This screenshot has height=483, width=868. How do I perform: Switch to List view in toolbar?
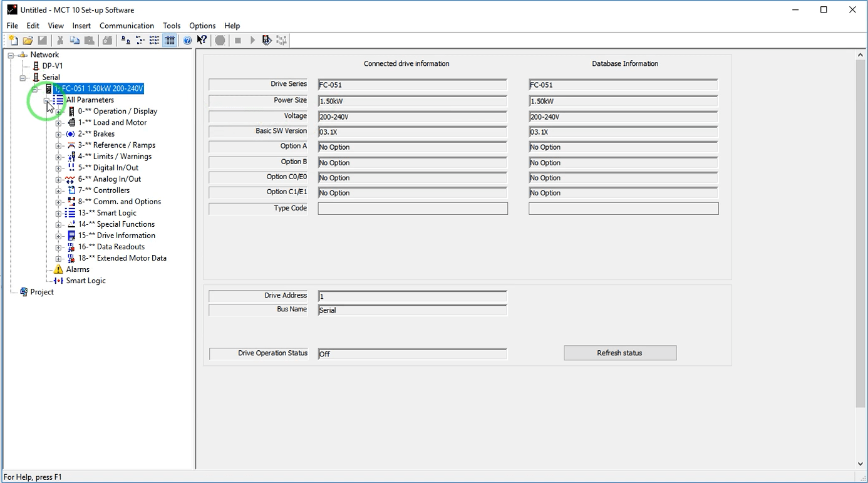pos(155,40)
